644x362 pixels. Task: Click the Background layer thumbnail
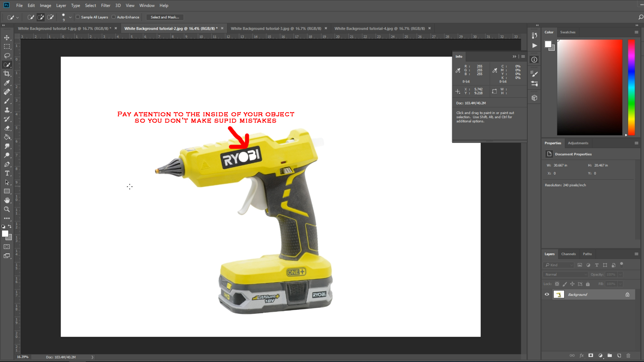[x=559, y=295]
